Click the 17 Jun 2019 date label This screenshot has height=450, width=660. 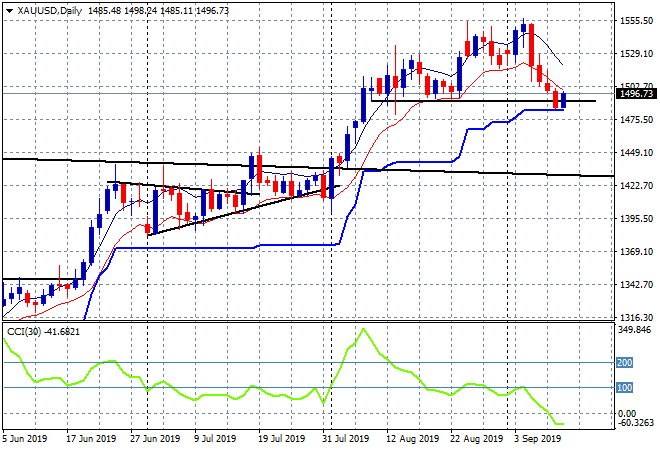click(x=92, y=439)
